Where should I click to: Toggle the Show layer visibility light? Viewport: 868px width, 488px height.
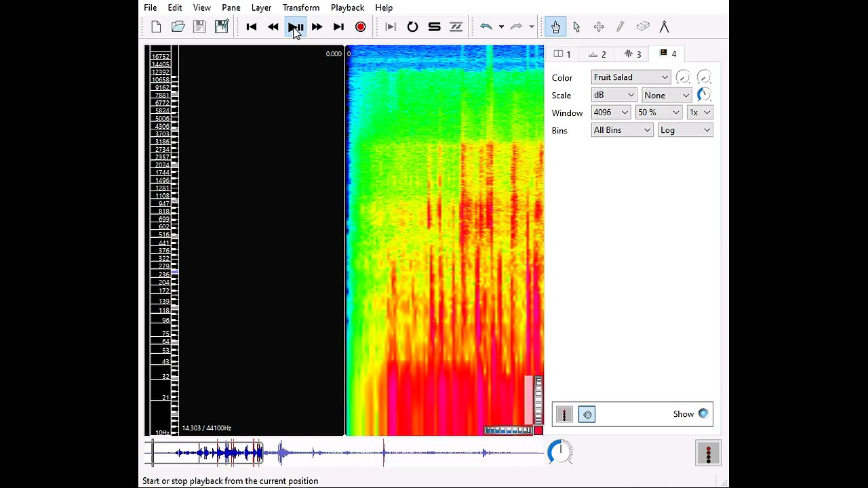coord(703,413)
